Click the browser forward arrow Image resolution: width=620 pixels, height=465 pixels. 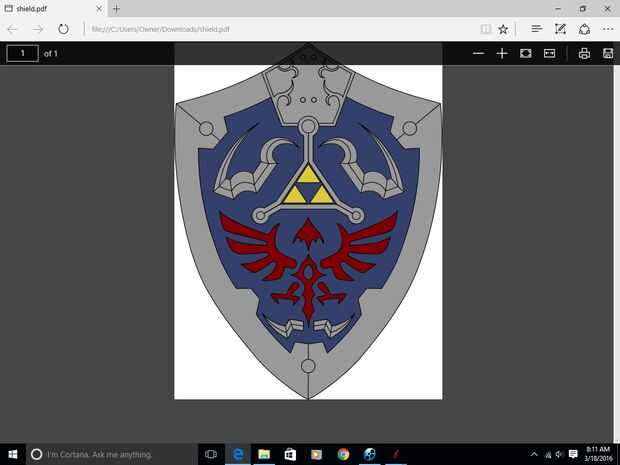pos(38,29)
